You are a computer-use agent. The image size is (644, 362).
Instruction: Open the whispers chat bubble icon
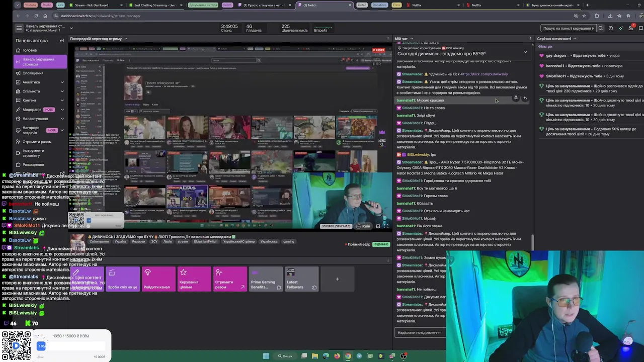(x=640, y=28)
